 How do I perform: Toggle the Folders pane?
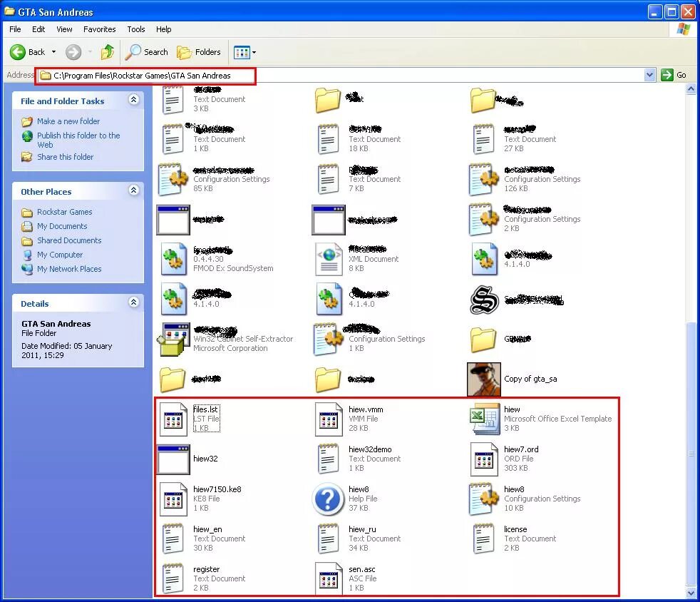[199, 52]
